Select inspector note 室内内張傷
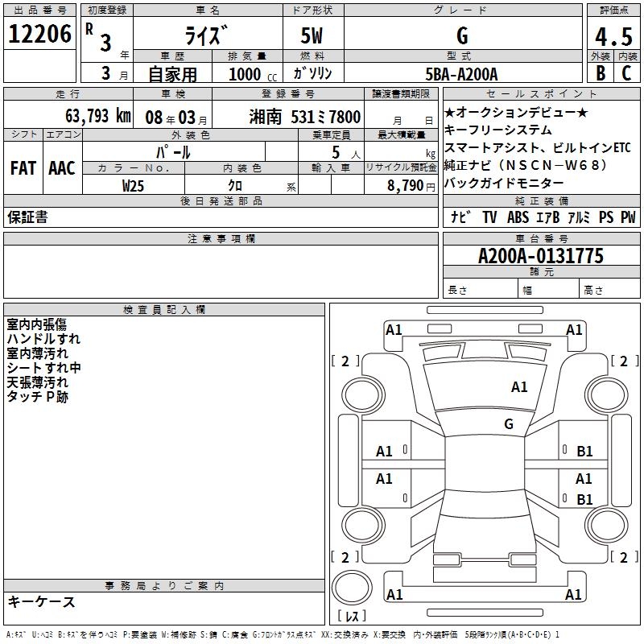This screenshot has width=644, height=644. pyautogui.click(x=36, y=324)
